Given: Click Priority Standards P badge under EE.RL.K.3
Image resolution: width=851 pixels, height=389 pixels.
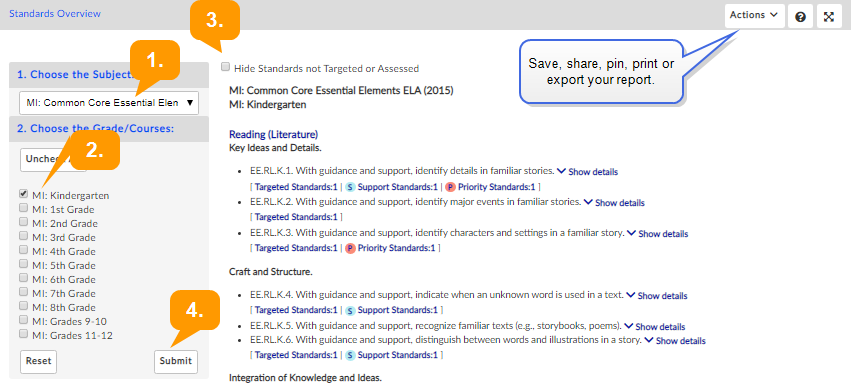Looking at the screenshot, I should pyautogui.click(x=350, y=248).
